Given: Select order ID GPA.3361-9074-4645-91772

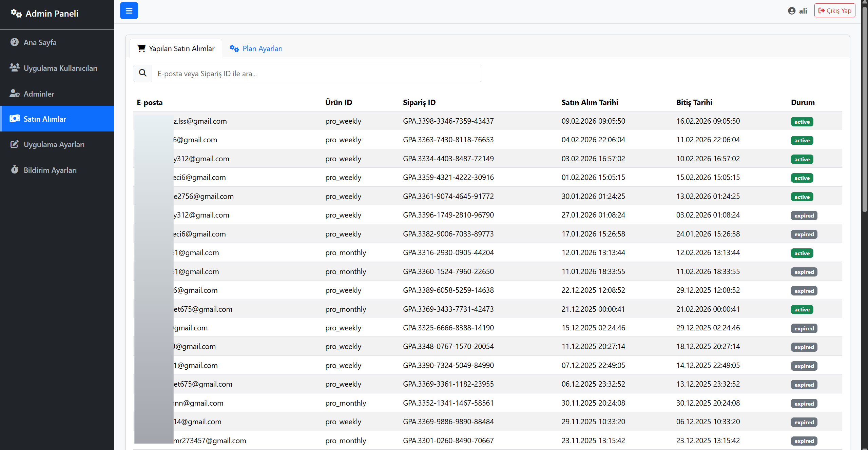Looking at the screenshot, I should pos(448,196).
